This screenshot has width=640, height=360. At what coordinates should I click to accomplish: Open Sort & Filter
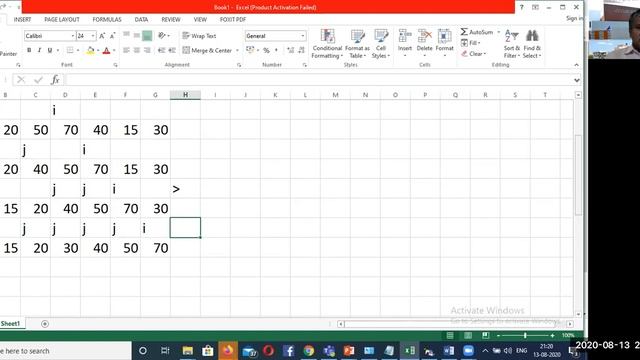[511, 44]
